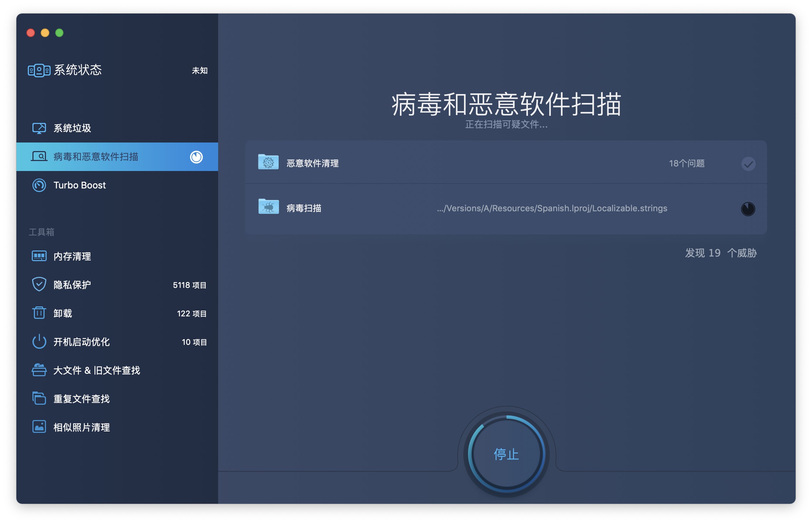This screenshot has width=812, height=523.
Task: Click the Uninstall trash can icon
Action: tap(39, 313)
